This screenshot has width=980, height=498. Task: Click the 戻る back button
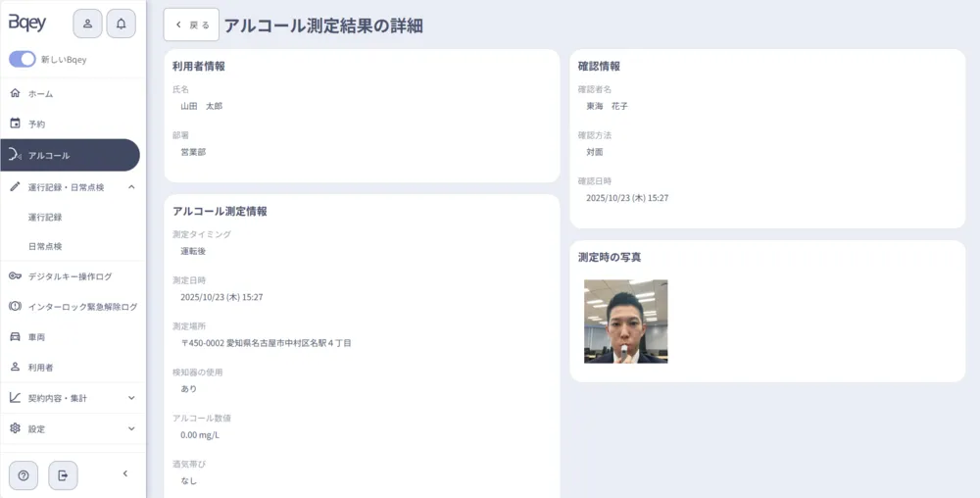point(191,25)
